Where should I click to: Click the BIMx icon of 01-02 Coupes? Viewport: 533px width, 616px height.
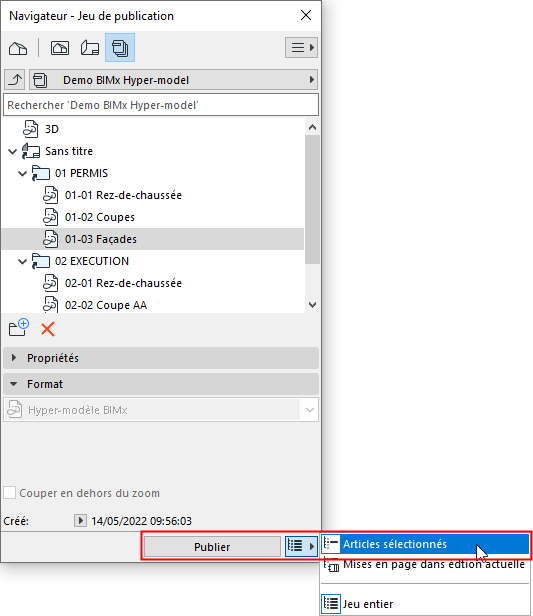[x=51, y=217]
